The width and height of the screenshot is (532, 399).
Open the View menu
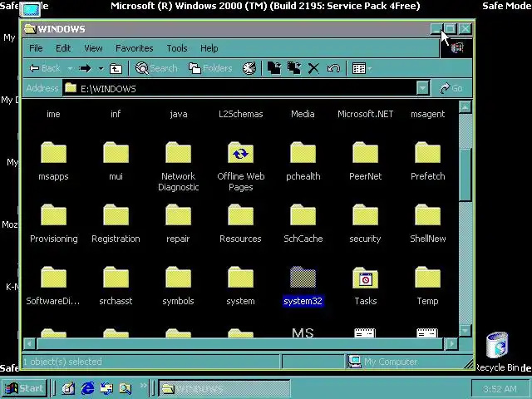(x=93, y=48)
